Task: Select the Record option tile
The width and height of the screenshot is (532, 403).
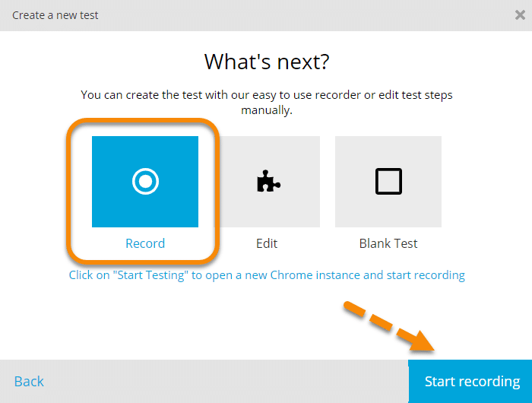Action: click(x=145, y=182)
